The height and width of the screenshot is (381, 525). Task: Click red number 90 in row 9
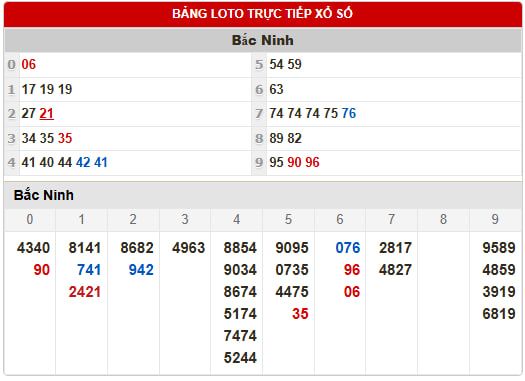294,163
